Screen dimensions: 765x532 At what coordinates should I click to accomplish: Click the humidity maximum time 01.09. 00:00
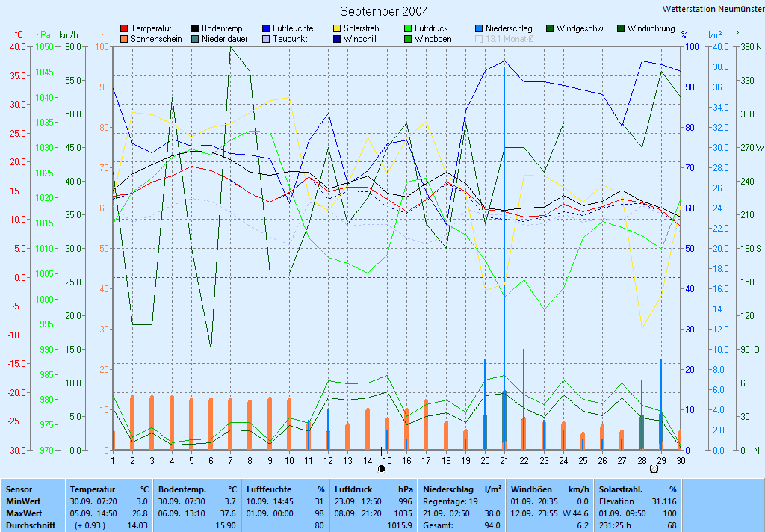[270, 513]
